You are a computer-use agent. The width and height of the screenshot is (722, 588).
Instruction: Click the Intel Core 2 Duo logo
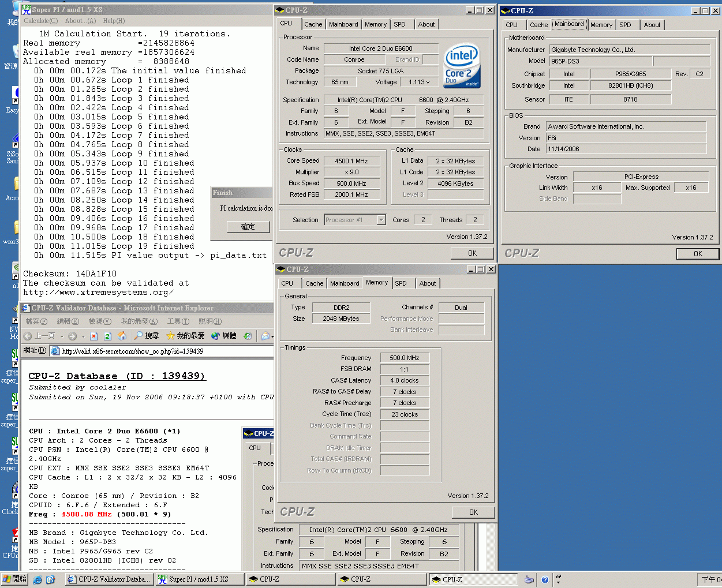point(462,66)
